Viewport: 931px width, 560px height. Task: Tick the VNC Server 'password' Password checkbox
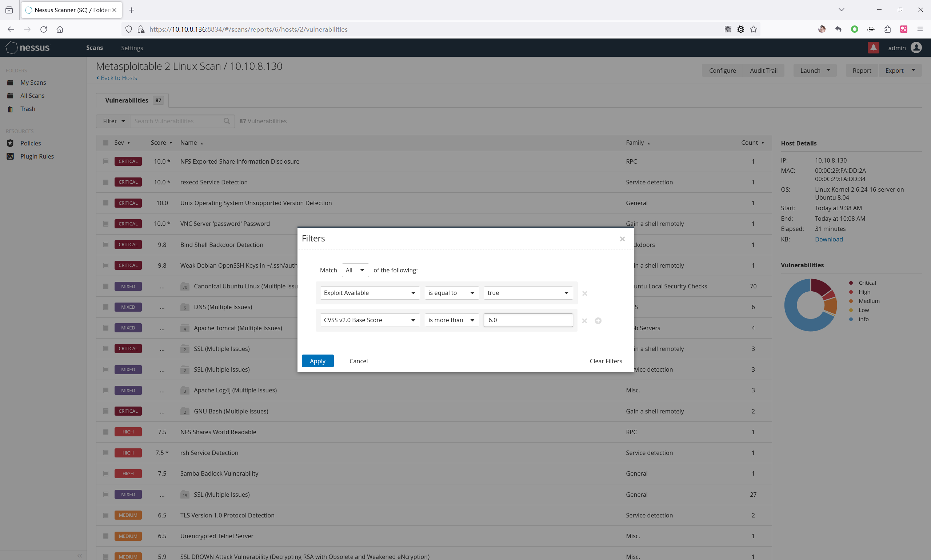[x=106, y=224]
